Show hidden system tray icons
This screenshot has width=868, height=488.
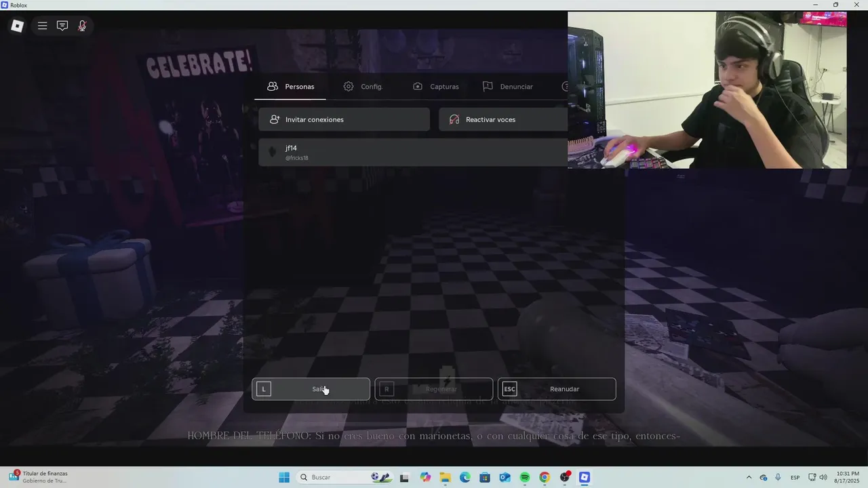point(749,477)
